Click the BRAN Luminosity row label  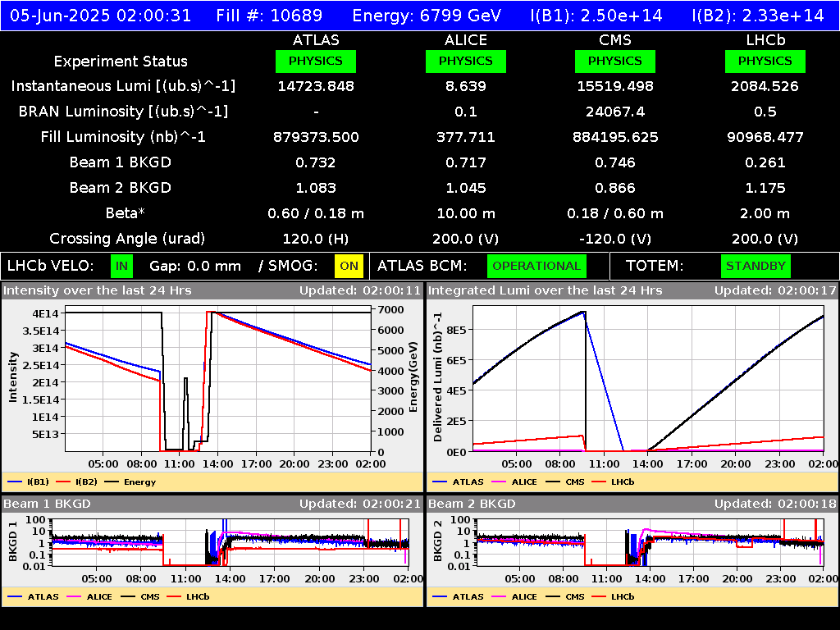coord(123,112)
